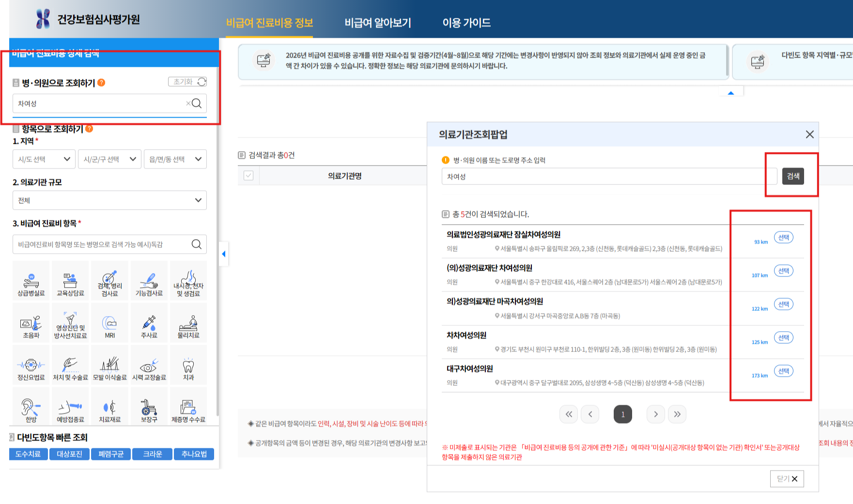Screen dimensions: 853x504
Task: Open the 시/도 선택 dropdown
Action: pyautogui.click(x=44, y=159)
